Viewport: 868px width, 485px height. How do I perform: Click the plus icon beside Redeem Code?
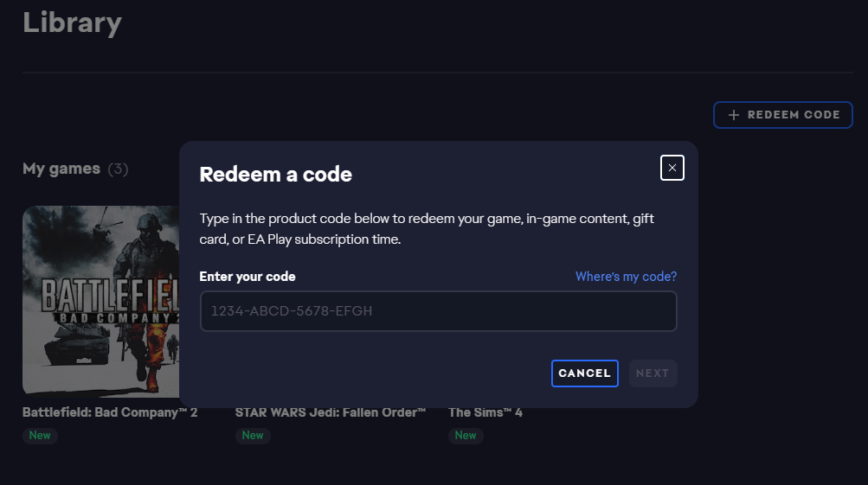coord(734,115)
